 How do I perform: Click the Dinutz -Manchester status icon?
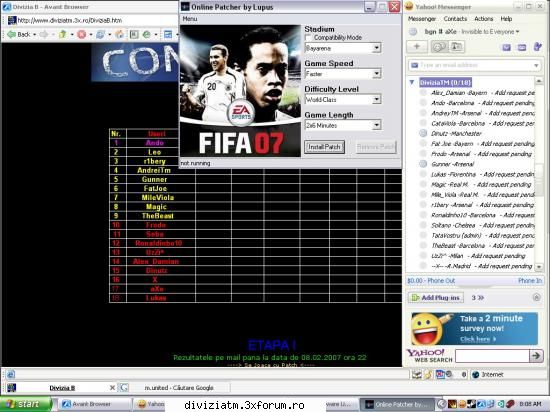[x=423, y=133]
